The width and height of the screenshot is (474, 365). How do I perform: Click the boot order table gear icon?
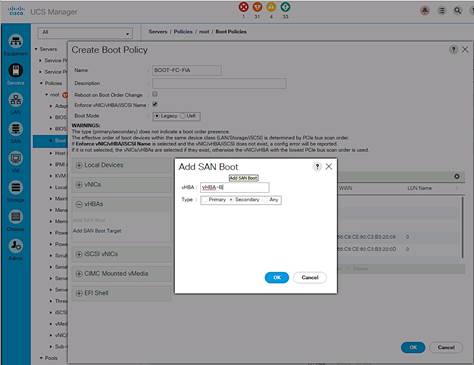click(x=457, y=176)
